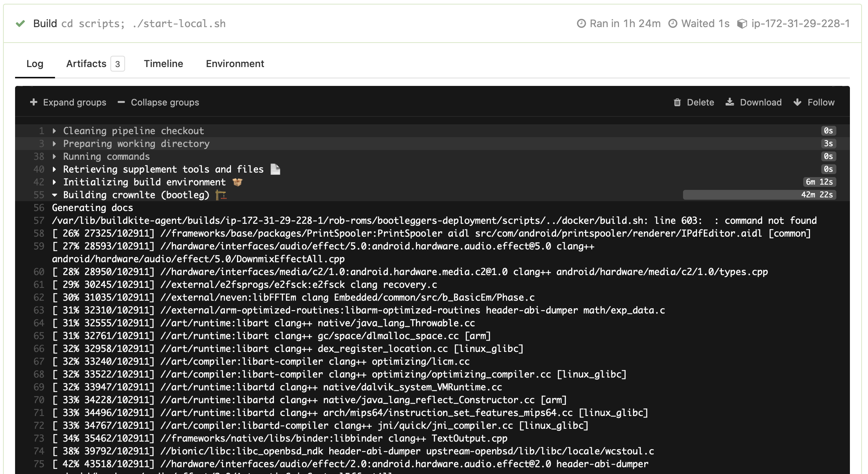The height and width of the screenshot is (474, 868).
Task: Click the agent box icon near ip-172-31-29-228-1
Action: pyautogui.click(x=742, y=24)
